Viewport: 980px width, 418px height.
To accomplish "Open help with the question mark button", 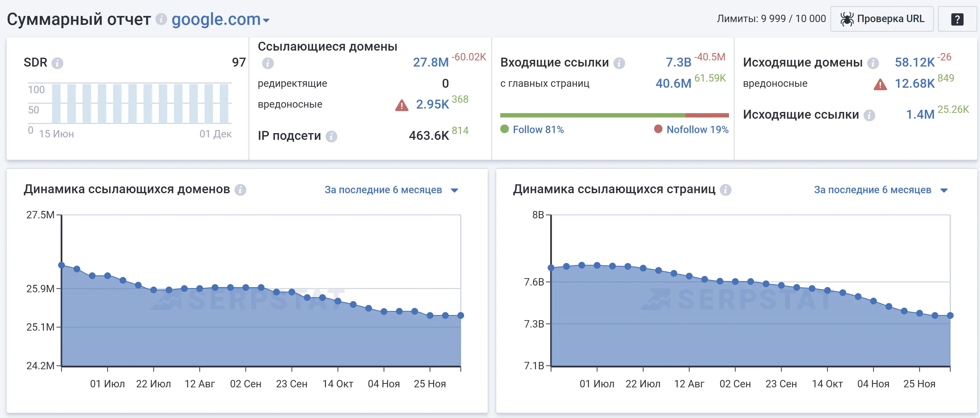I will click(957, 19).
